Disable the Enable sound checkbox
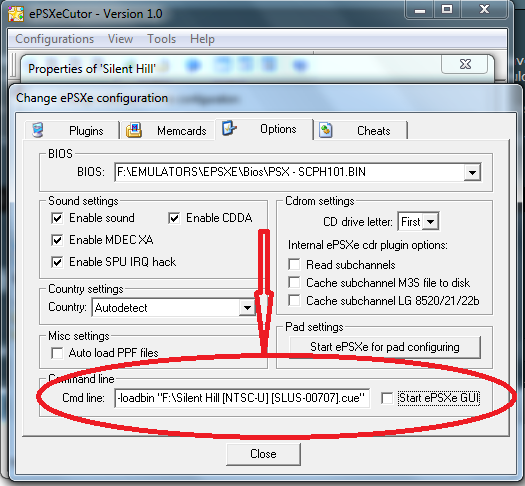 (x=57, y=218)
